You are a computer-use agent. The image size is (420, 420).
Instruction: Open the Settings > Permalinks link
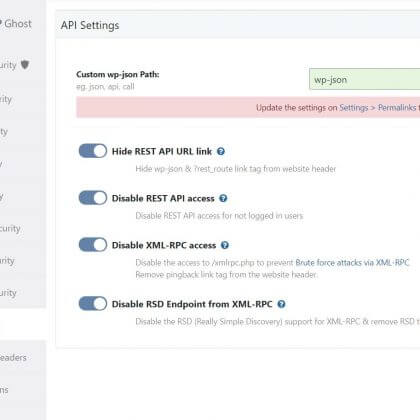coord(378,108)
